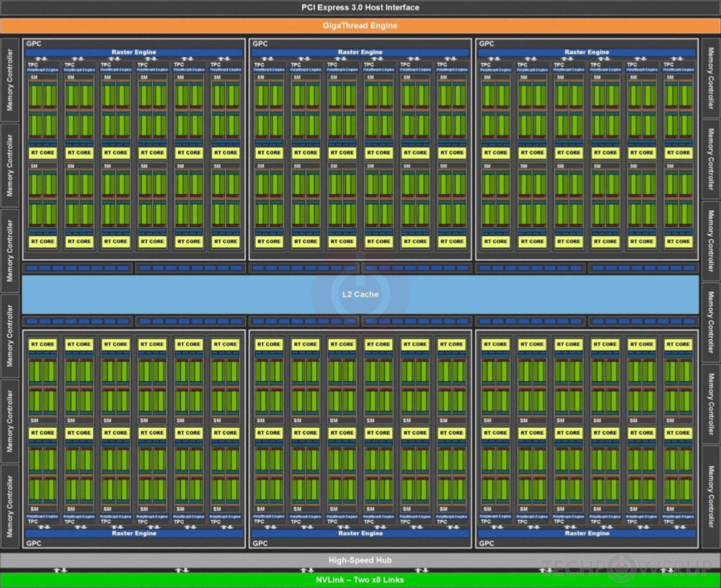Select the orange GigaThread Engine block
721x588 pixels.
[x=360, y=26]
